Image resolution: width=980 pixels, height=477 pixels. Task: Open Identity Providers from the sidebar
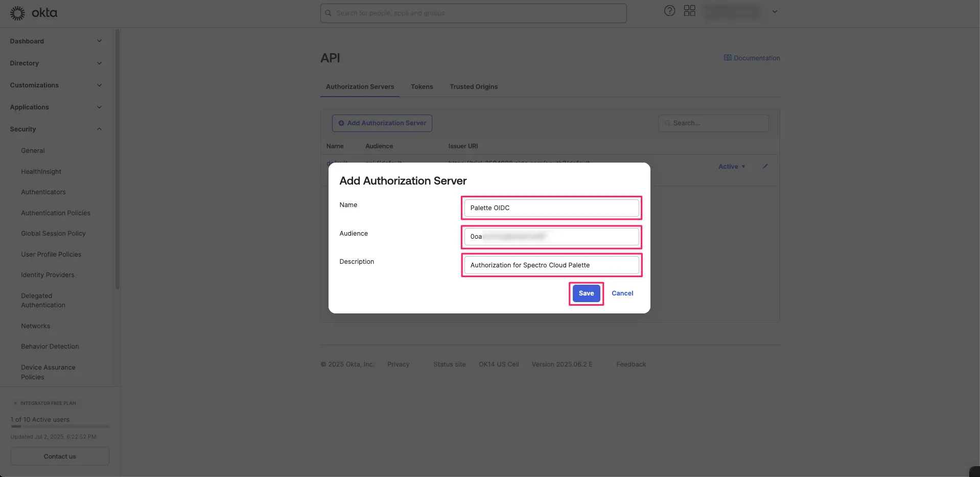pyautogui.click(x=48, y=275)
